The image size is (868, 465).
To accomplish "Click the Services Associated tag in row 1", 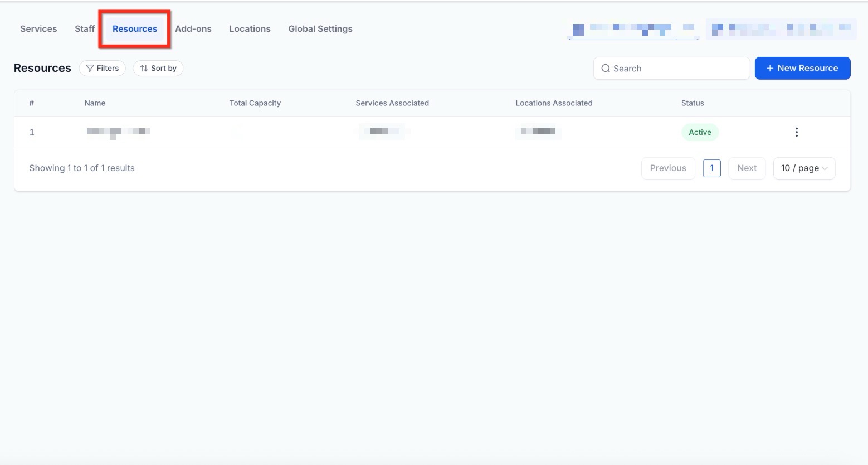I will pos(382,132).
